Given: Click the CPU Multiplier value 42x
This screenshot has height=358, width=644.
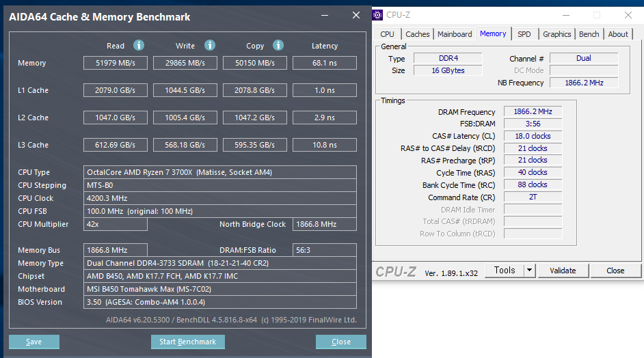Looking at the screenshot, I should coord(116,224).
